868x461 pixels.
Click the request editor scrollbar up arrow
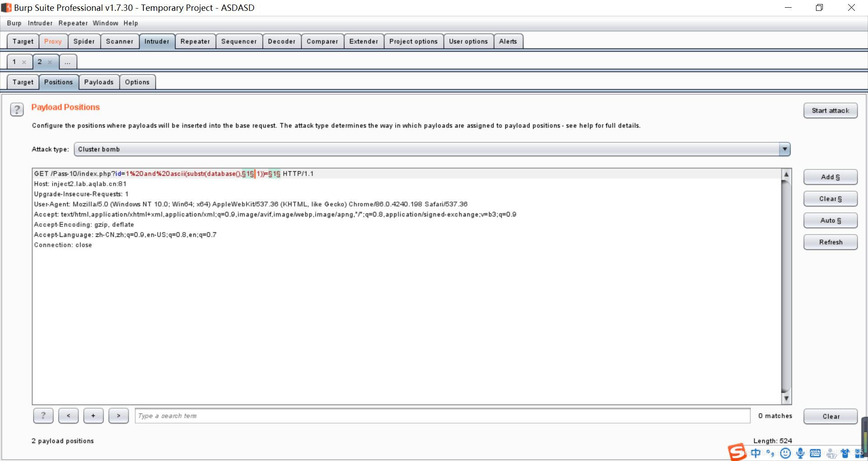(x=786, y=174)
